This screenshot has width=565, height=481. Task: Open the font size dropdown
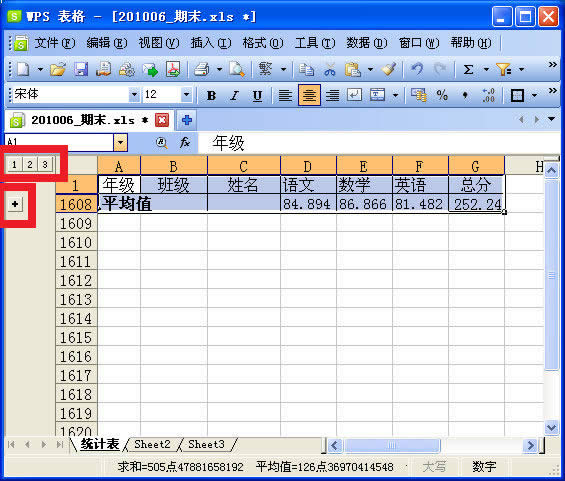(186, 95)
